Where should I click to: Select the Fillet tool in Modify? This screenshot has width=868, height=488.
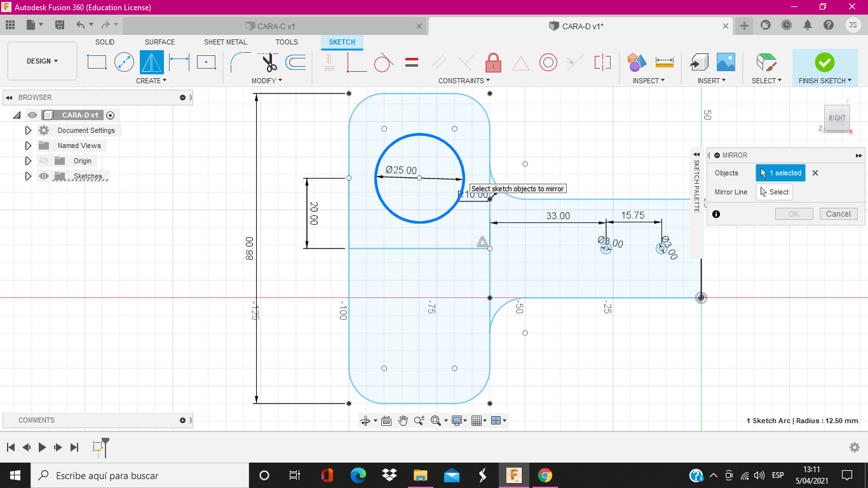(240, 62)
